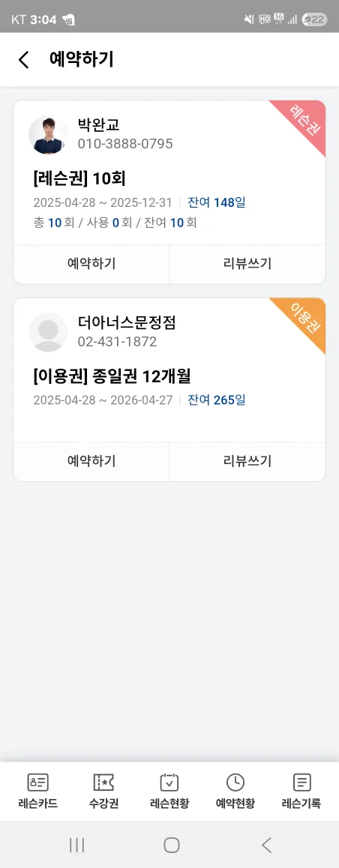Tap Android home button
339x868 pixels.
[x=172, y=845]
